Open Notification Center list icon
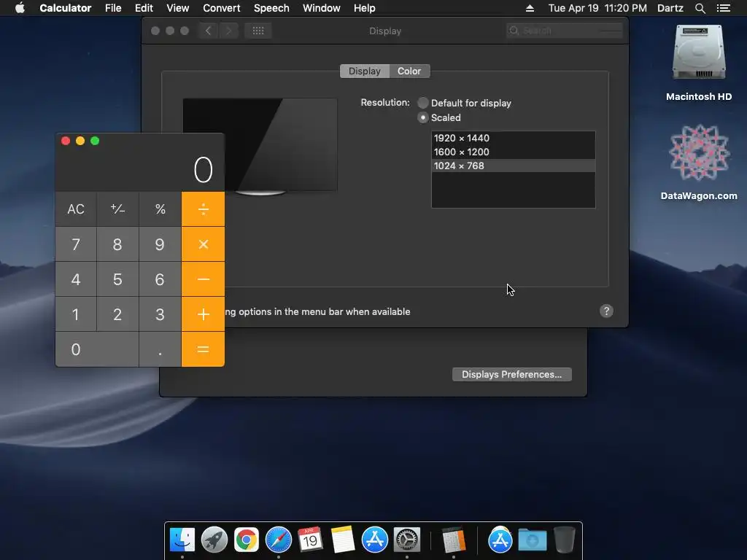This screenshot has width=747, height=560. pyautogui.click(x=724, y=8)
